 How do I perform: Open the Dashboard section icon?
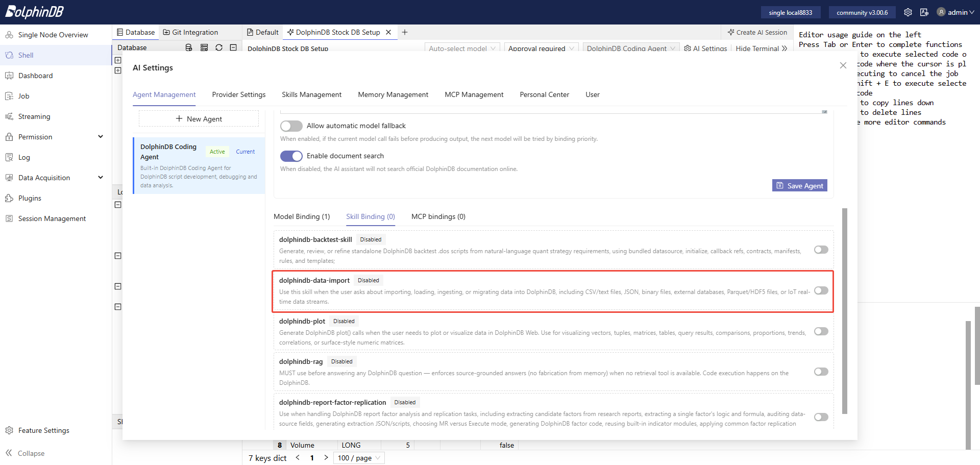point(9,76)
